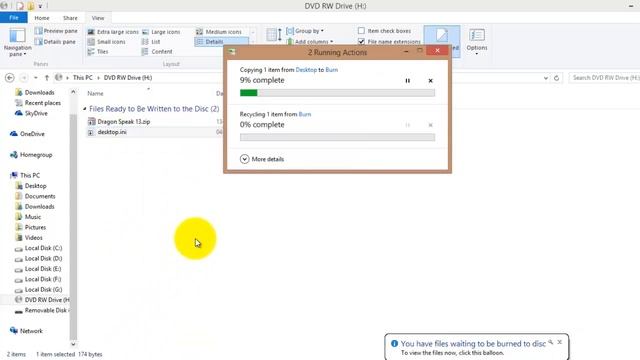640x360 pixels.
Task: Click DVD RW Drive (H:) breadcrumb
Action: (128, 78)
